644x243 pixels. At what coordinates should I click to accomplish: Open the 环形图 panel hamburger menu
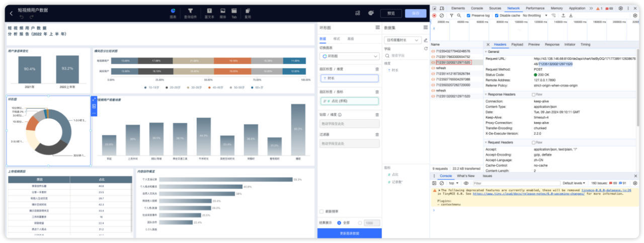click(x=377, y=28)
